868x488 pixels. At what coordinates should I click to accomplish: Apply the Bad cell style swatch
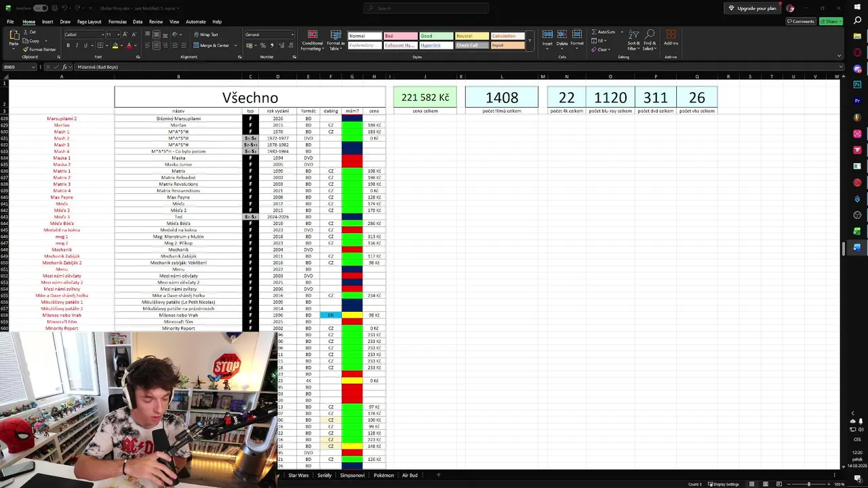click(x=400, y=36)
